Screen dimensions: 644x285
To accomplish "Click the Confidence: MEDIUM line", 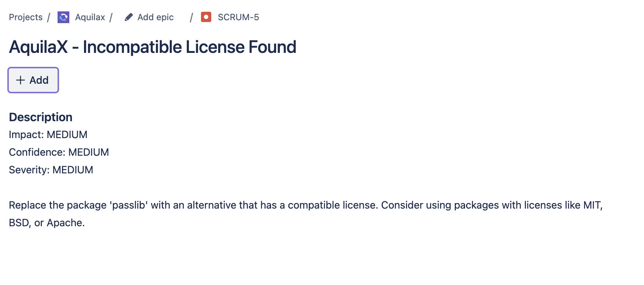I will pos(59,152).
